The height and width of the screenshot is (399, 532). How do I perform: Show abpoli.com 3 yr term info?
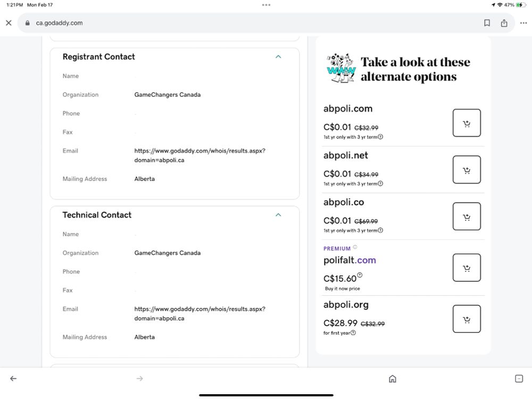[380, 137]
